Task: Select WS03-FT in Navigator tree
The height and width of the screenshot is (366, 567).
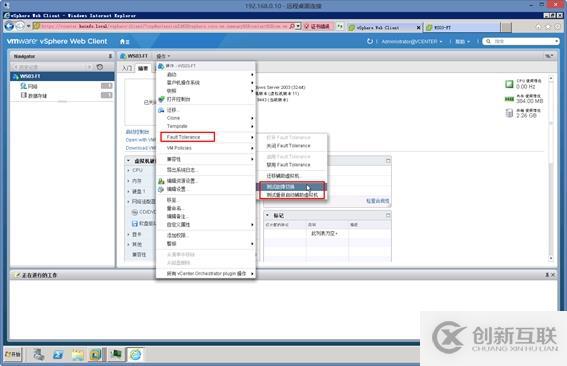Action: click(x=62, y=76)
